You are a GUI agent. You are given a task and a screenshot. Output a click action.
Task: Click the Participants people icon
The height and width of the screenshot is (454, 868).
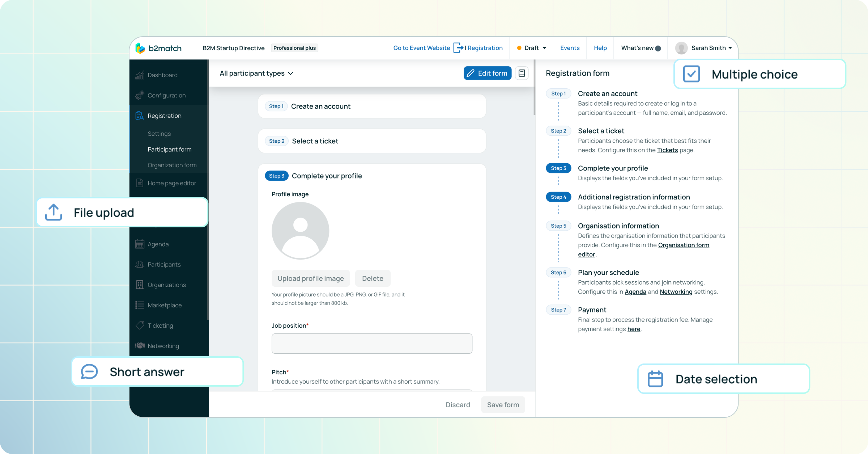140,264
